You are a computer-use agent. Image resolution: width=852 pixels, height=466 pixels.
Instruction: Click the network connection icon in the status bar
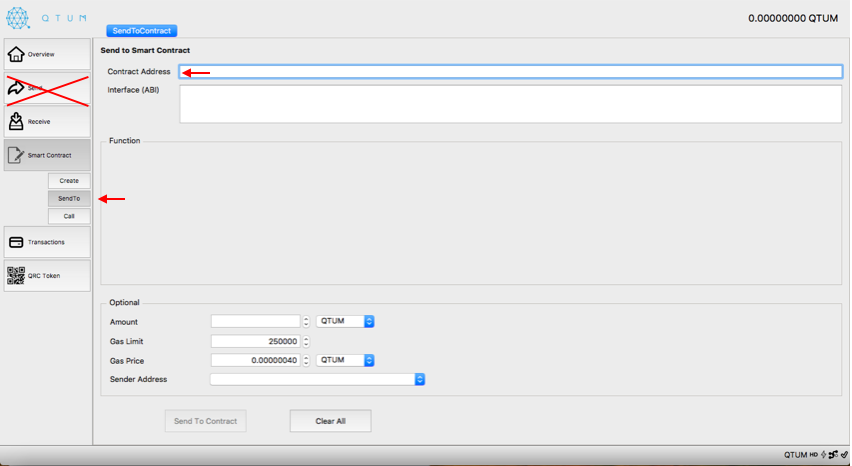tap(833, 455)
